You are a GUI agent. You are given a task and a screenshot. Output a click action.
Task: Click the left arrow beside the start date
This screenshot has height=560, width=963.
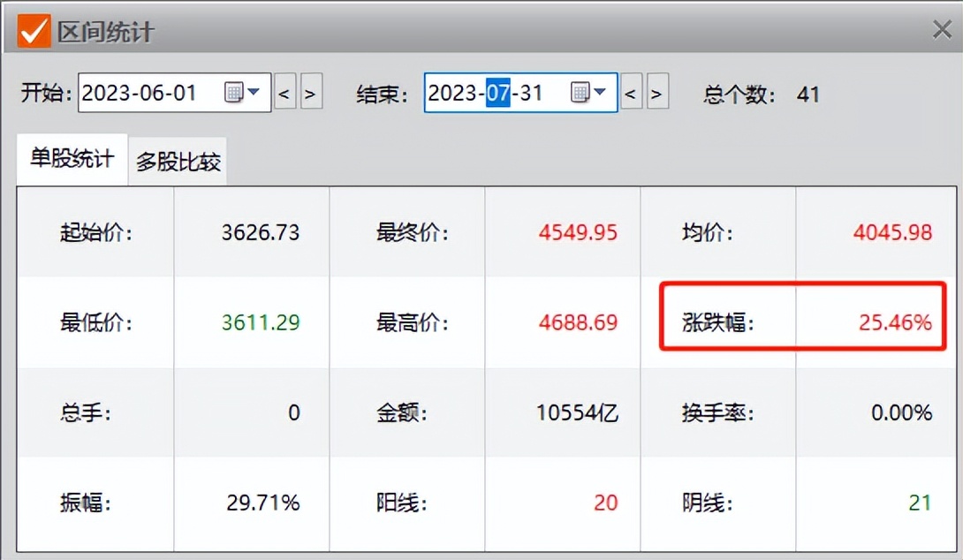click(284, 93)
